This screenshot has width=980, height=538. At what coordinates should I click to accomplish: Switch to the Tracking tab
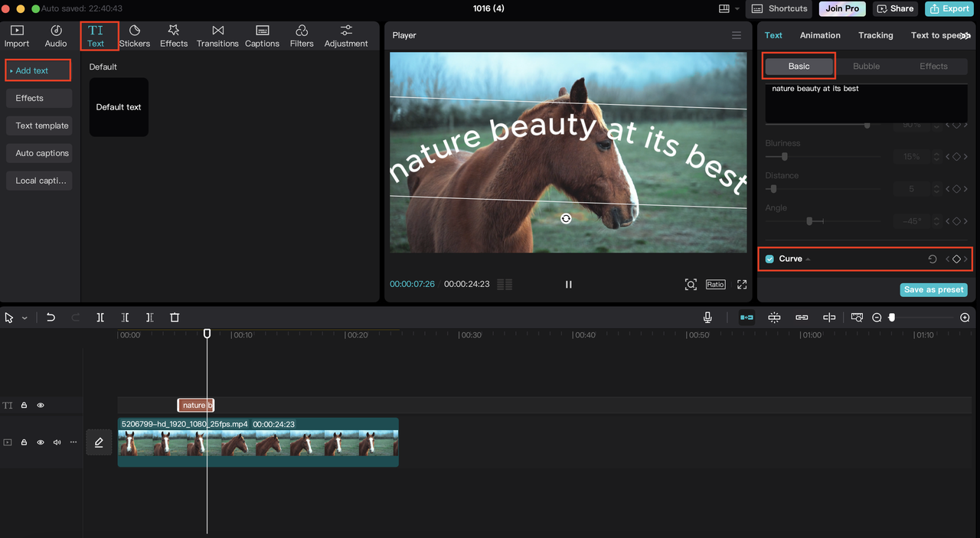point(876,35)
